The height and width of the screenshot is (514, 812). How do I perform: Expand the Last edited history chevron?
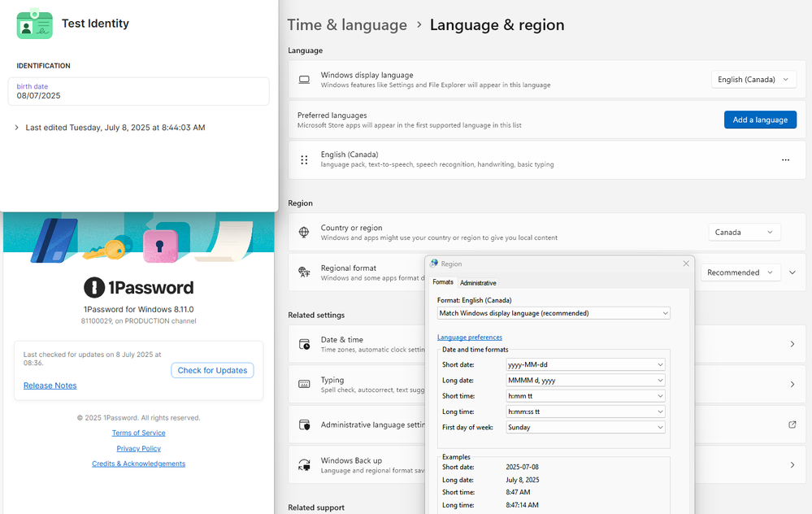pos(17,128)
